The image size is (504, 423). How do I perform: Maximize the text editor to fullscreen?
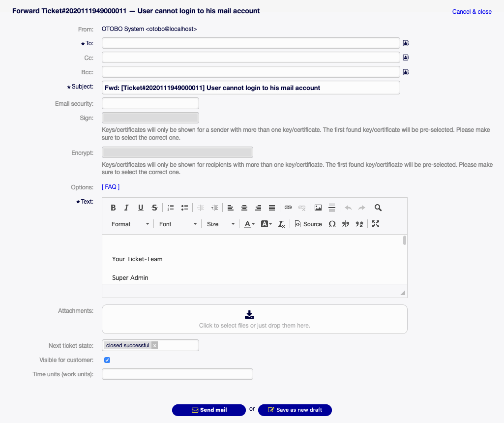point(375,224)
